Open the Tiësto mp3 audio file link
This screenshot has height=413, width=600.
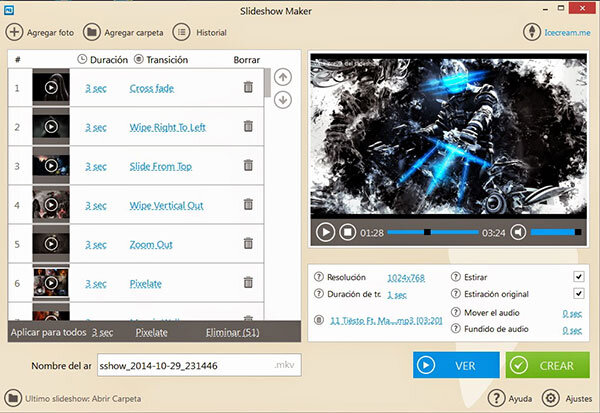click(386, 321)
